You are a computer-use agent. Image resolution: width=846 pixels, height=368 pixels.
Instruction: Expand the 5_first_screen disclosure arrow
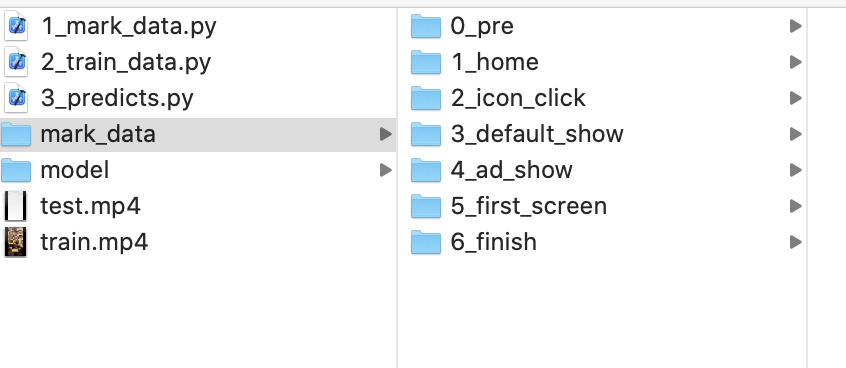795,206
